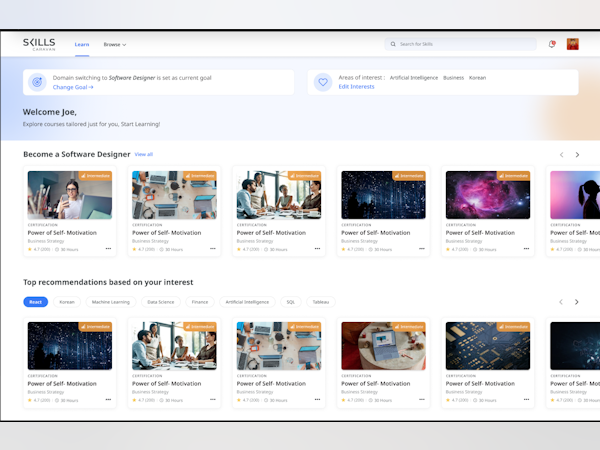The height and width of the screenshot is (450, 600).
Task: Select the Data Science filter chip
Action: (161, 302)
